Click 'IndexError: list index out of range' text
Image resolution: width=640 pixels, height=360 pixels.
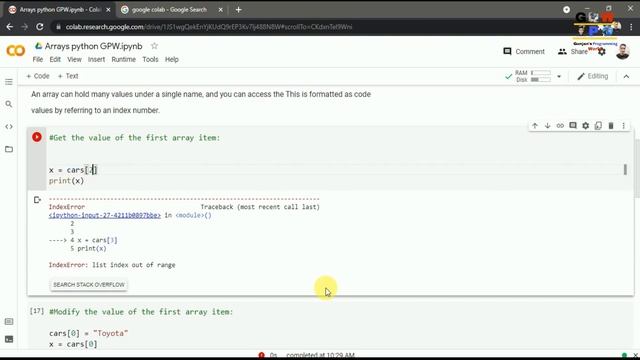click(x=112, y=265)
